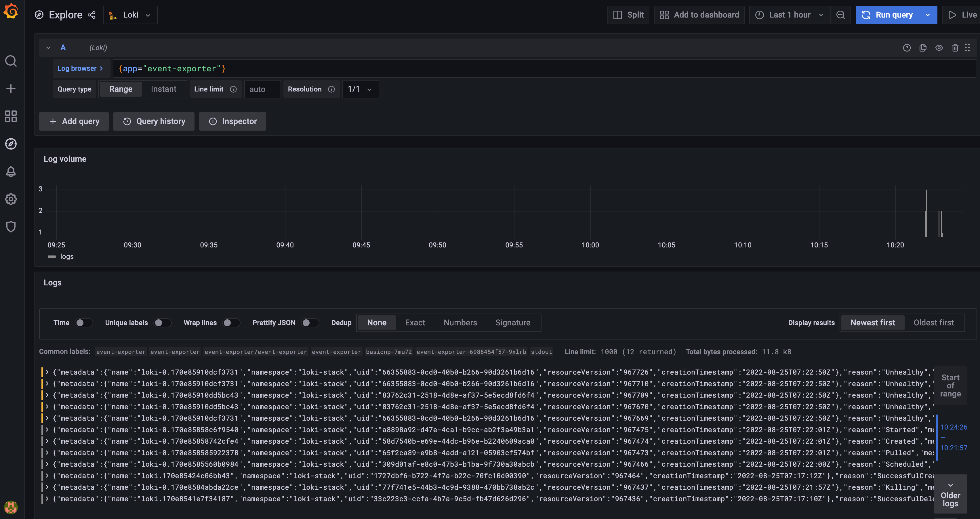Start Live log streaming
Viewport: 980px width, 519px height.
[962, 15]
